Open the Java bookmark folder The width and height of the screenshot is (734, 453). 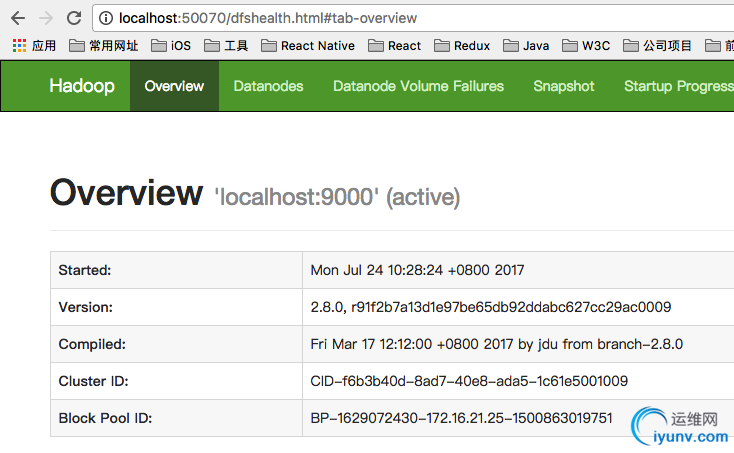526,45
